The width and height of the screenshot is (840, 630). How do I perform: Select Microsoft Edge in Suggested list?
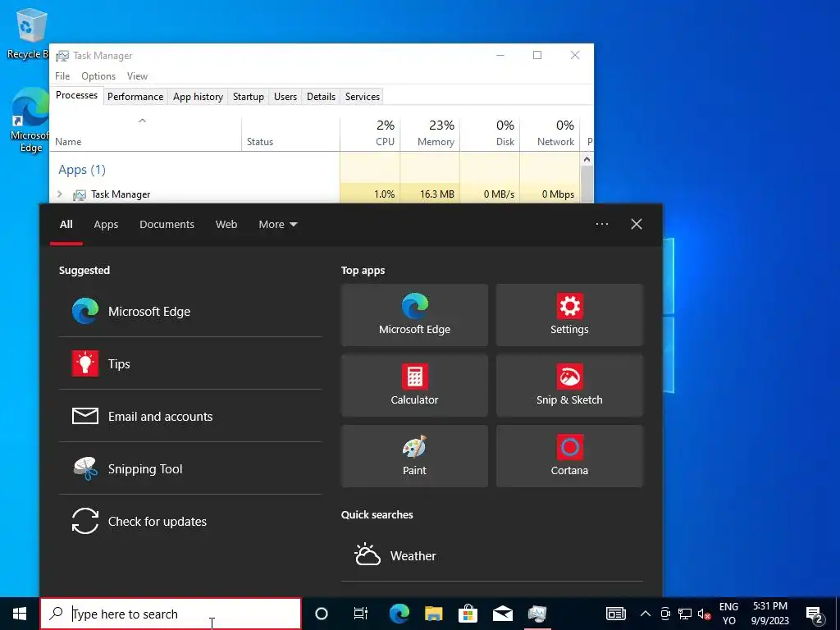coord(190,311)
